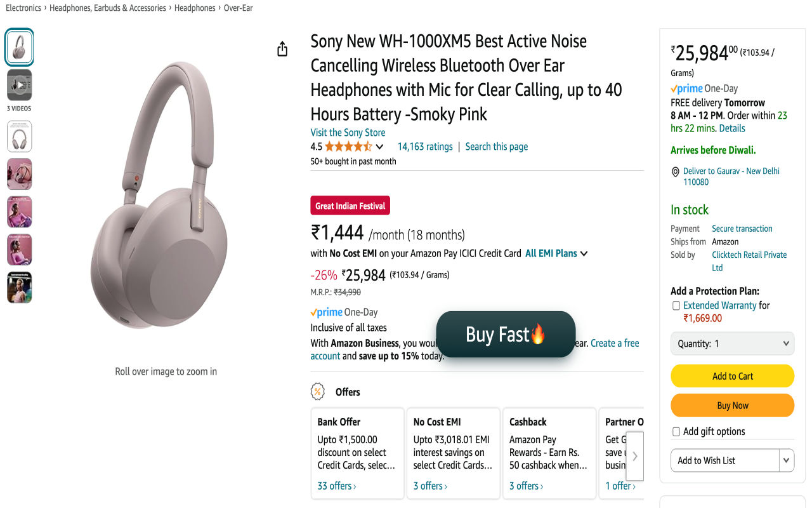Play the 3 VIDEOS thumbnail in sidebar
Screen dimensions: 812x508
19,84
